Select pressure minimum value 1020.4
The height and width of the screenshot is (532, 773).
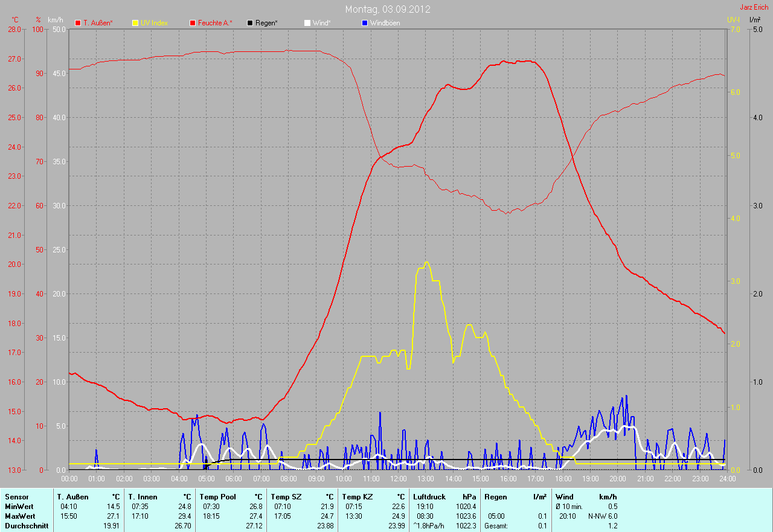coord(466,507)
